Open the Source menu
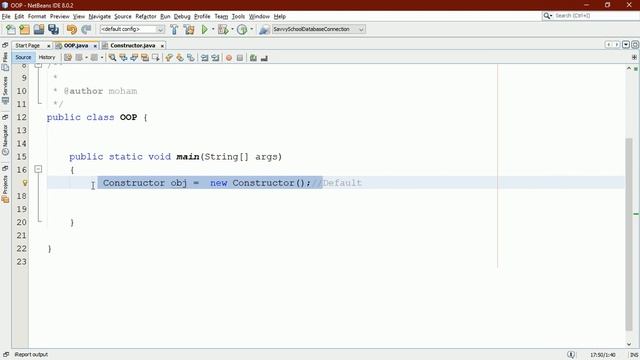 point(123,16)
